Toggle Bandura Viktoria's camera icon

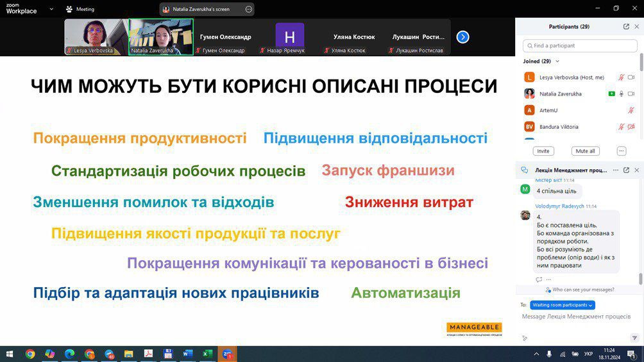pyautogui.click(x=631, y=127)
